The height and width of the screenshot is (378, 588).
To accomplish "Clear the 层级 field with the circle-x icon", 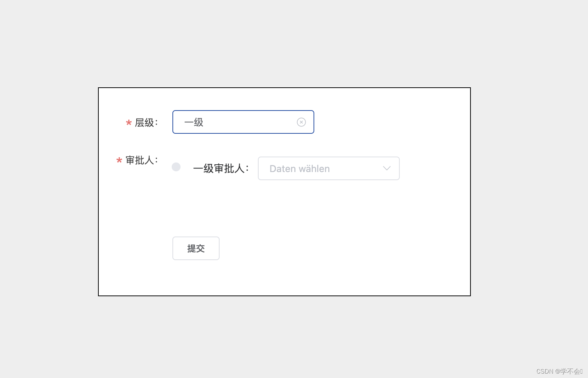I will (x=301, y=122).
